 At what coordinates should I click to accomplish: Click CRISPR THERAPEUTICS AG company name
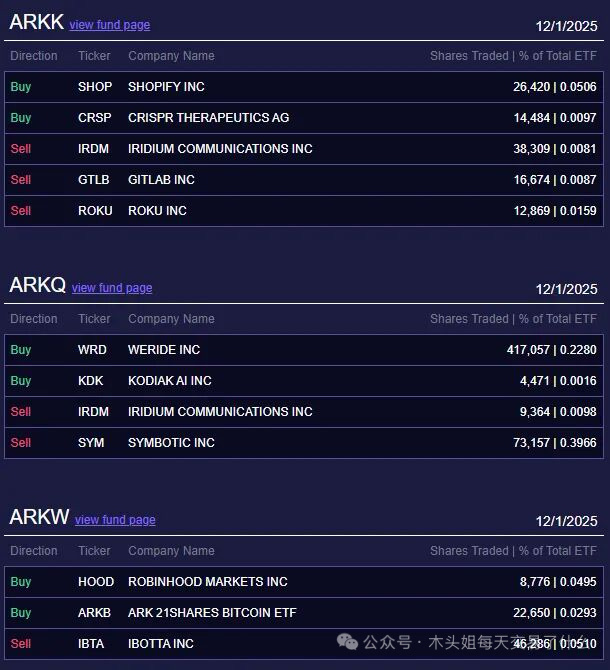click(208, 118)
